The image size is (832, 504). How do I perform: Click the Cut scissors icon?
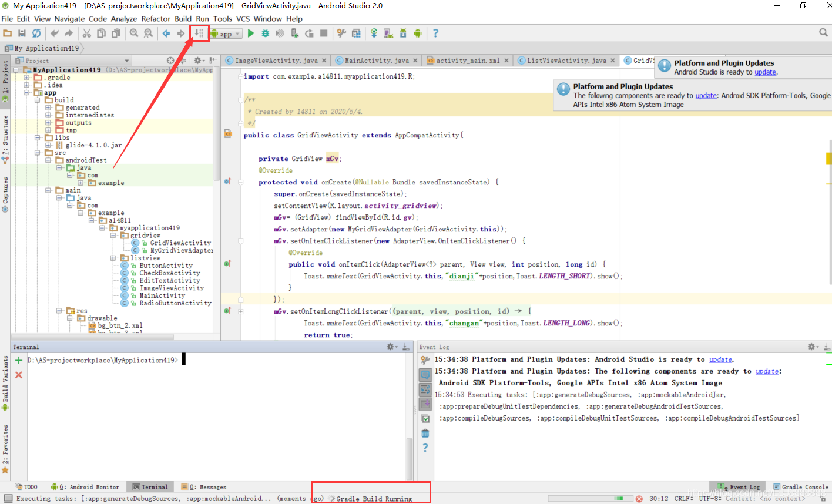[x=87, y=33]
